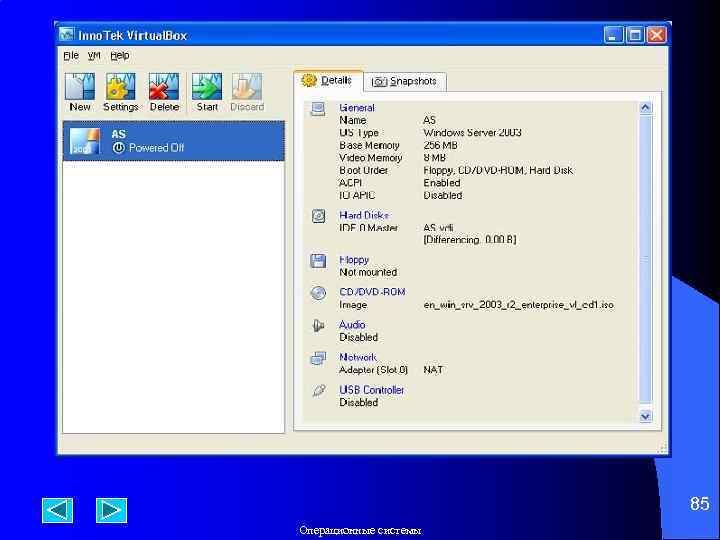This screenshot has height=540, width=720.
Task: Click the en_win_srv_2003 ISO image name
Action: click(x=518, y=305)
